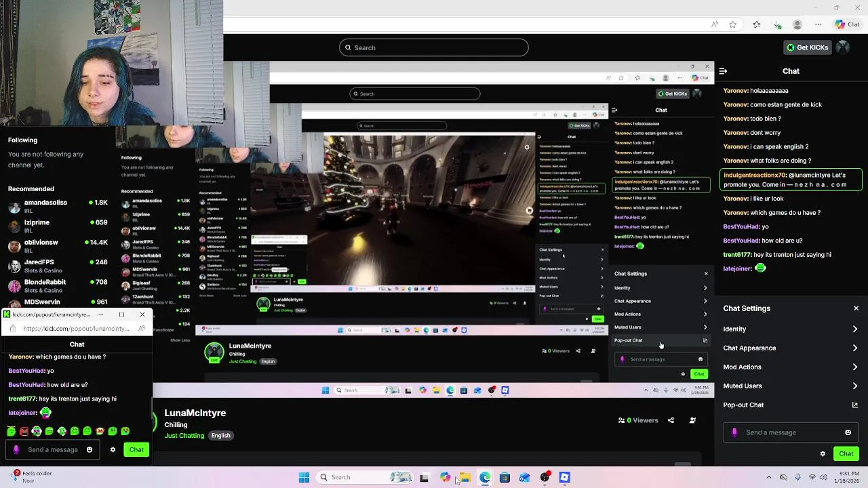Image resolution: width=868 pixels, height=488 pixels.
Task: Open oblivionsw recommended channel
Action: click(x=58, y=245)
